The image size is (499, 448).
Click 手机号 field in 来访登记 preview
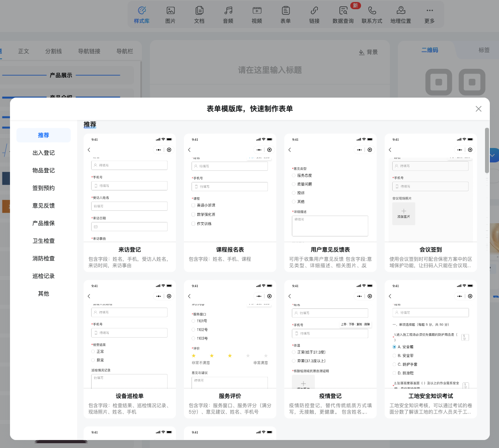(129, 186)
